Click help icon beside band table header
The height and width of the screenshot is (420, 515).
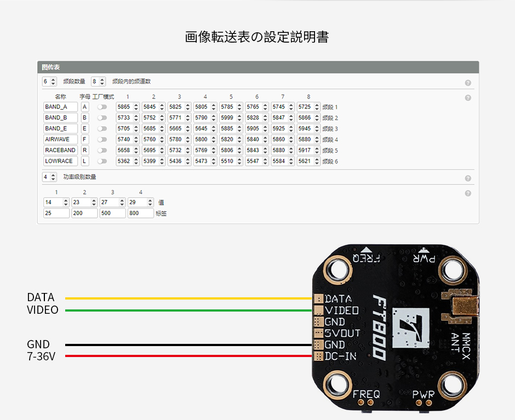coord(468,98)
